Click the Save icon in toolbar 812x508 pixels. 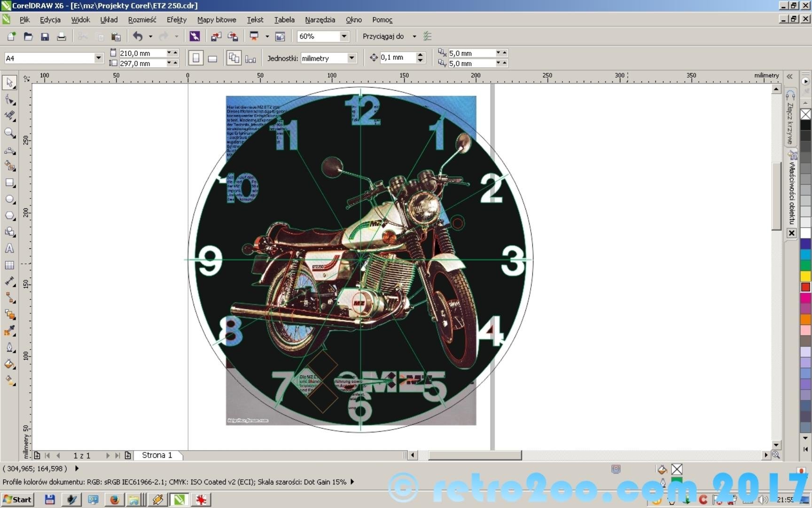pos(45,36)
